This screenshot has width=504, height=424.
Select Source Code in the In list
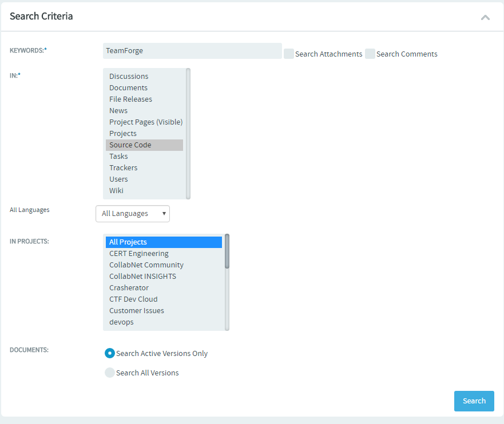click(x=144, y=145)
